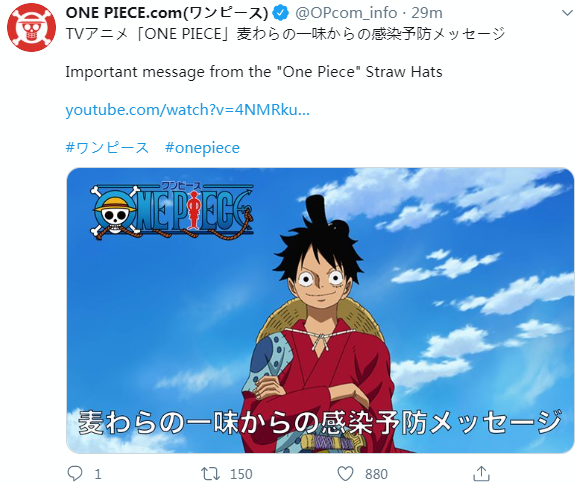Like the tweet with the heart icon
Image resolution: width=579 pixels, height=485 pixels.
(346, 474)
